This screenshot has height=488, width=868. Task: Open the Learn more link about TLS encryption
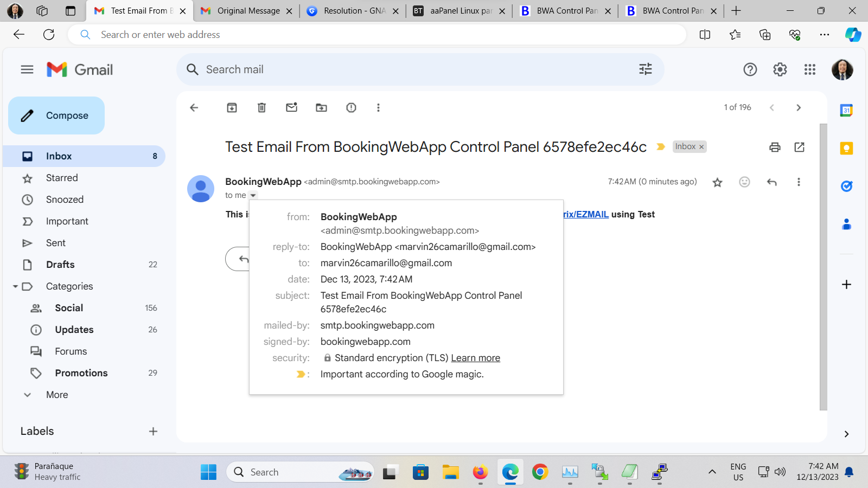tap(475, 358)
